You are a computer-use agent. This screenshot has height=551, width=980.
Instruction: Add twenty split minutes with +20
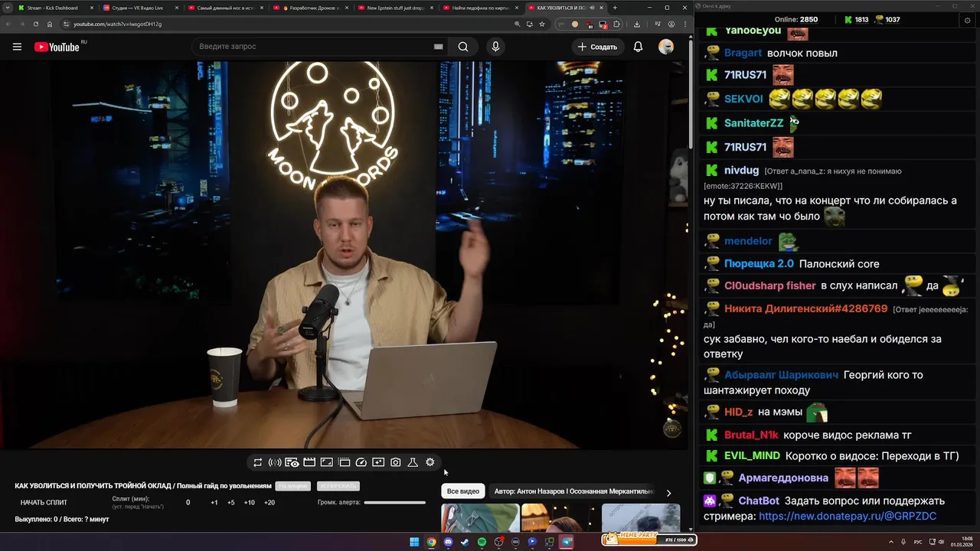[x=269, y=503]
